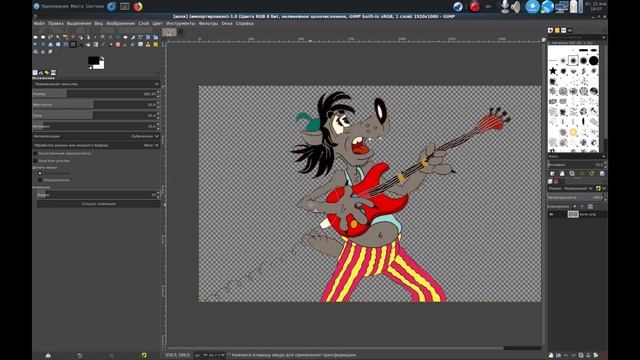This screenshot has height=360, width=640.
Task: Click black star brush in Brushes grid
Action: (553, 71)
